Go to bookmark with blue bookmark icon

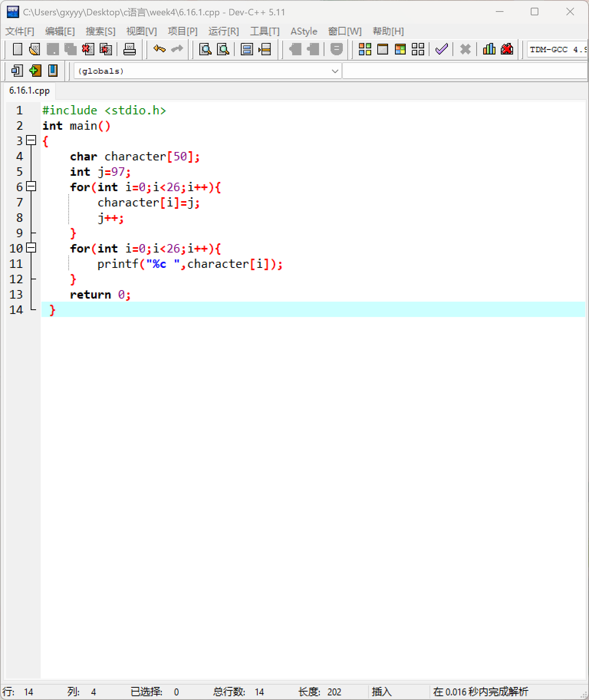(53, 71)
